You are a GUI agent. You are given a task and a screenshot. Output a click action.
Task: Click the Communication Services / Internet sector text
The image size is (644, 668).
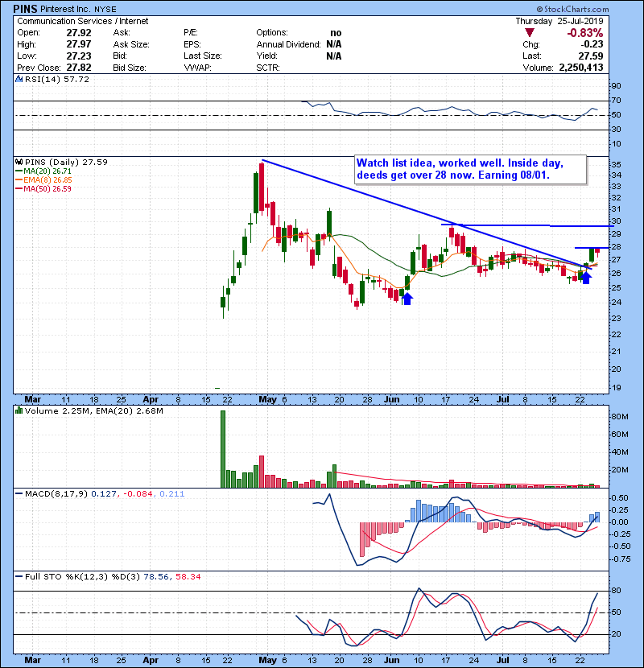coord(83,21)
